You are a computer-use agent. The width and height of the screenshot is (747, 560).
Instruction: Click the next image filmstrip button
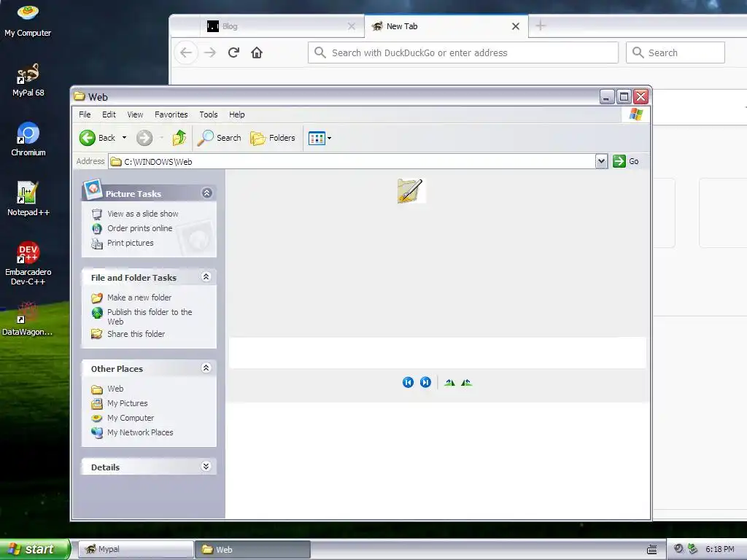(x=425, y=382)
